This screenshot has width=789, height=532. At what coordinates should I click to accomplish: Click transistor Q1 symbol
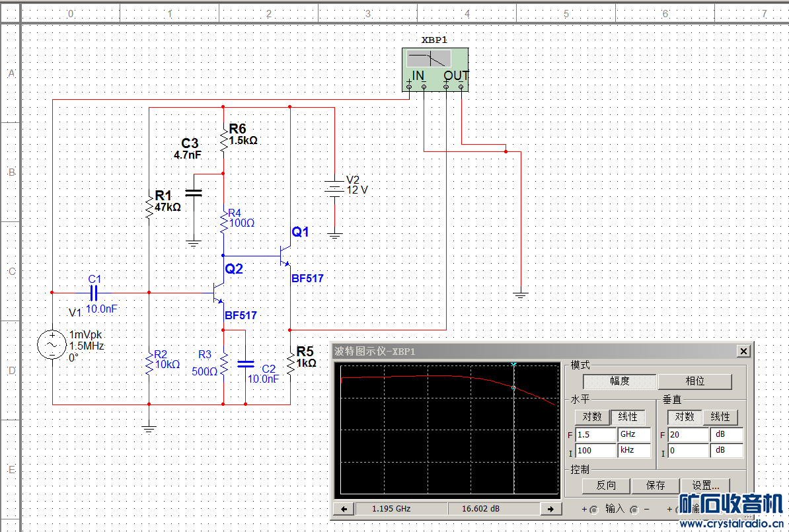coord(284,256)
